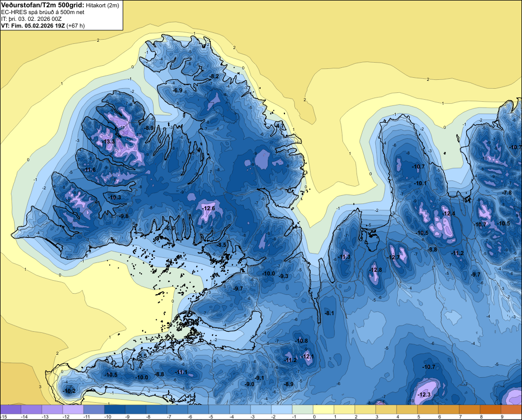Click the "(+67 h)" forecast offset text
Image resolution: width=522 pixels, height=420 pixels.
pos(76,26)
